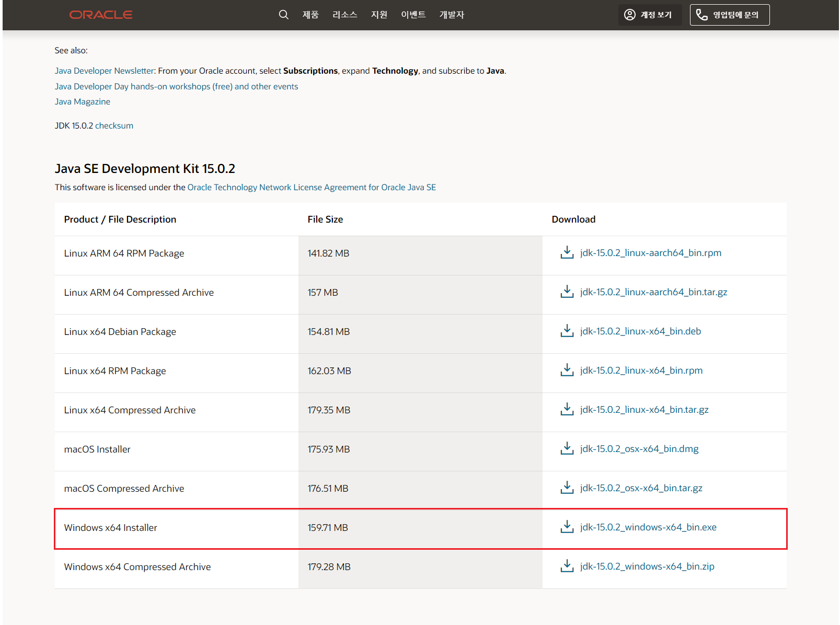The width and height of the screenshot is (840, 625).
Task: Click the 179.28 MB file size cell
Action: pyautogui.click(x=420, y=569)
